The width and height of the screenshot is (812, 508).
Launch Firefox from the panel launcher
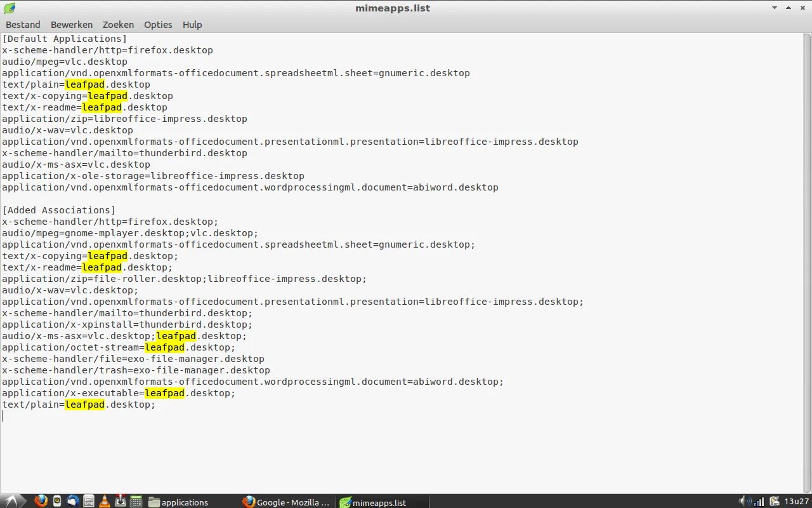click(x=41, y=501)
